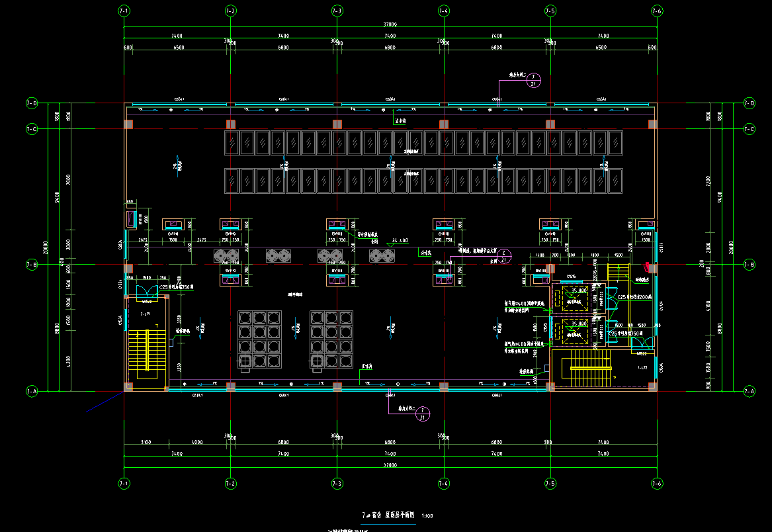Click the double door symbol above left stair
Screen dimensions: 772x532
[x=146, y=291]
